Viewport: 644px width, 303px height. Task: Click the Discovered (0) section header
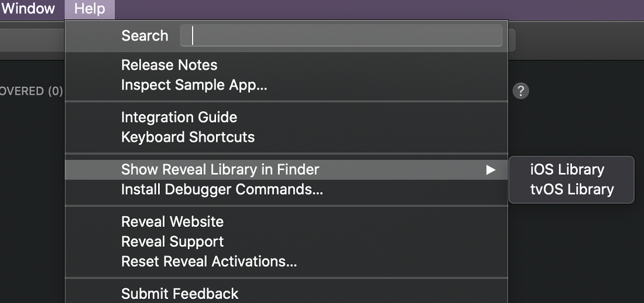coord(31,91)
